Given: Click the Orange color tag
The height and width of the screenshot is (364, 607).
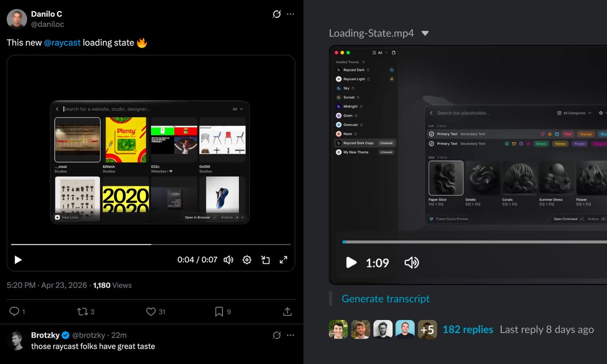Looking at the screenshot, I should click(x=586, y=134).
